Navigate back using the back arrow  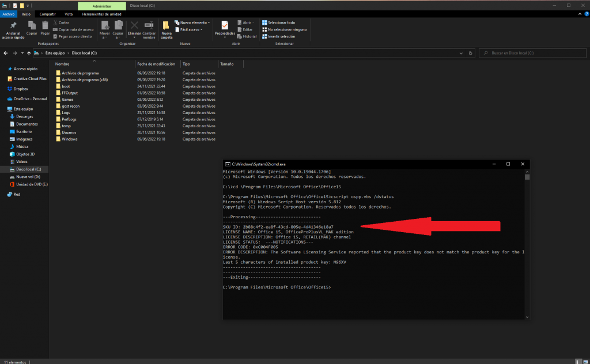pyautogui.click(x=6, y=53)
